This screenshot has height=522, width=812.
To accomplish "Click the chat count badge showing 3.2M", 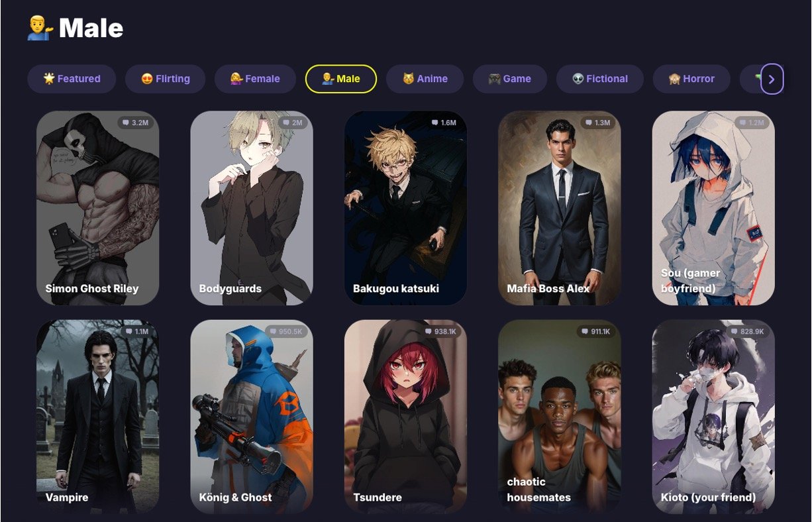I will click(x=136, y=123).
